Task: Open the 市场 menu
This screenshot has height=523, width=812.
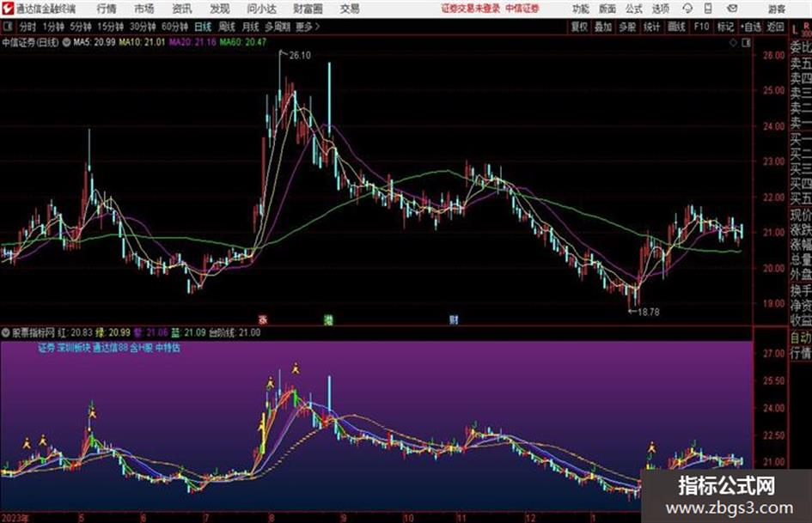Action: 144,9
